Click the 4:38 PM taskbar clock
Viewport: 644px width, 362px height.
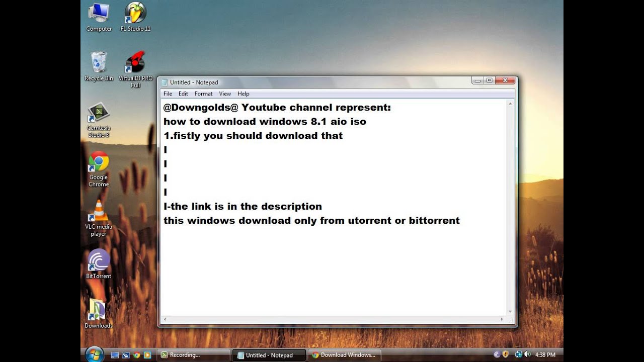point(545,354)
